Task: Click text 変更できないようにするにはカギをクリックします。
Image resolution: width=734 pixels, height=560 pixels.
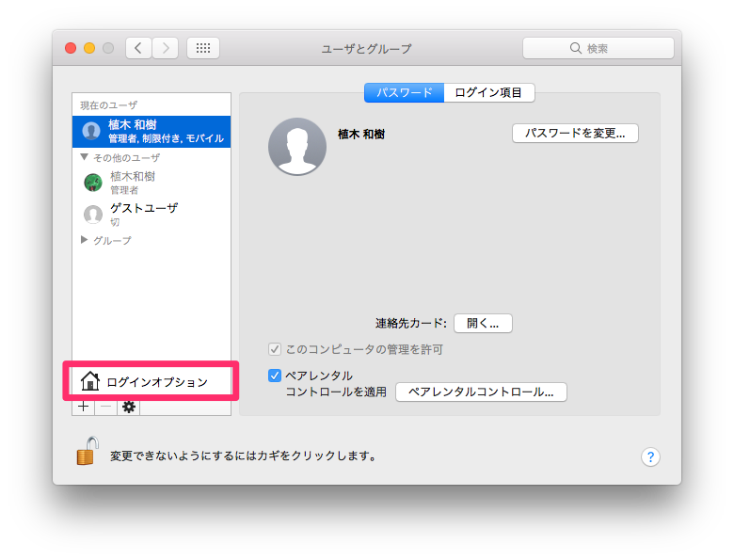Action: 244,456
